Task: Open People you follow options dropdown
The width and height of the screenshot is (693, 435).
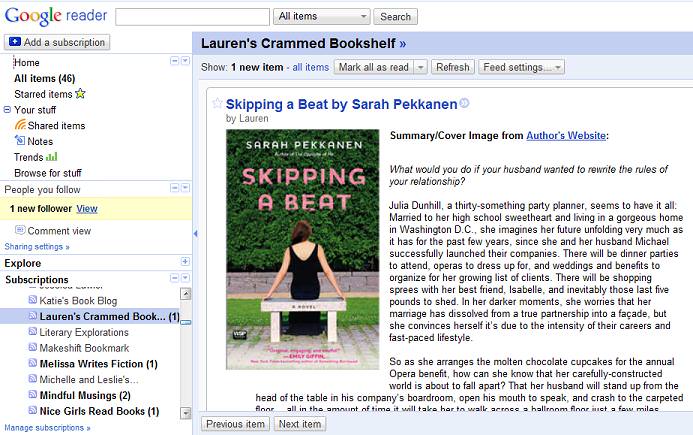Action: pos(185,188)
